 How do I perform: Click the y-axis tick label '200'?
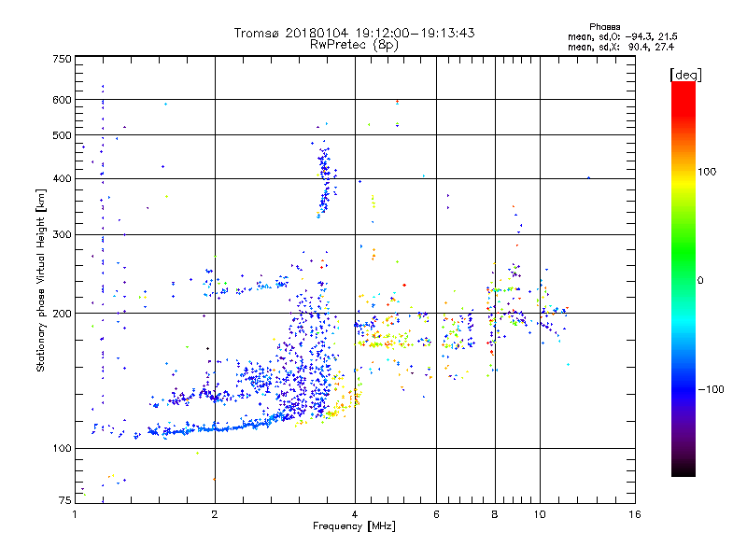62,314
